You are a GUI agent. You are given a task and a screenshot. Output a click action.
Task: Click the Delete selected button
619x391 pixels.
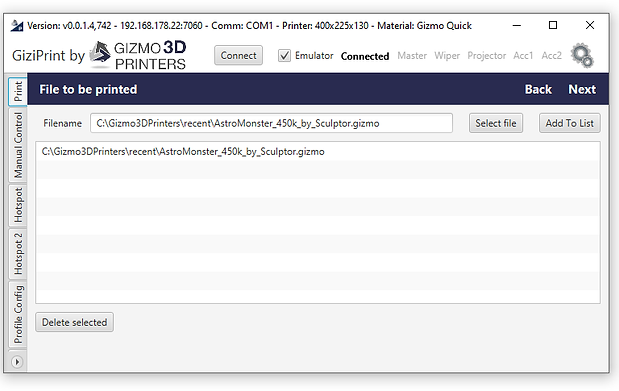point(75,322)
